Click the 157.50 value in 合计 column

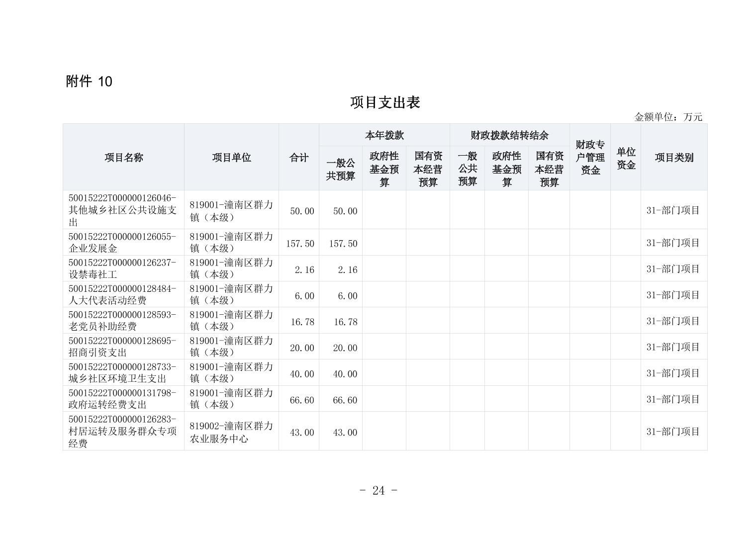pos(300,244)
